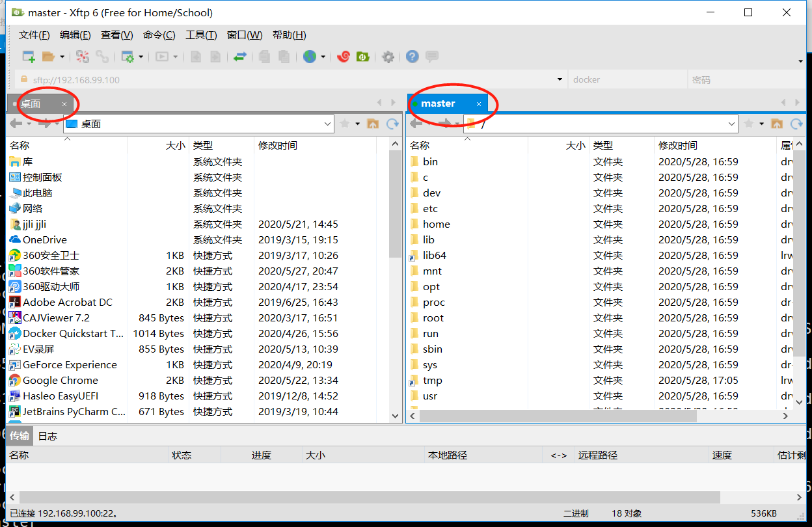Click the settings gear in the toolbar
Viewport: 812px width, 527px height.
(388, 57)
